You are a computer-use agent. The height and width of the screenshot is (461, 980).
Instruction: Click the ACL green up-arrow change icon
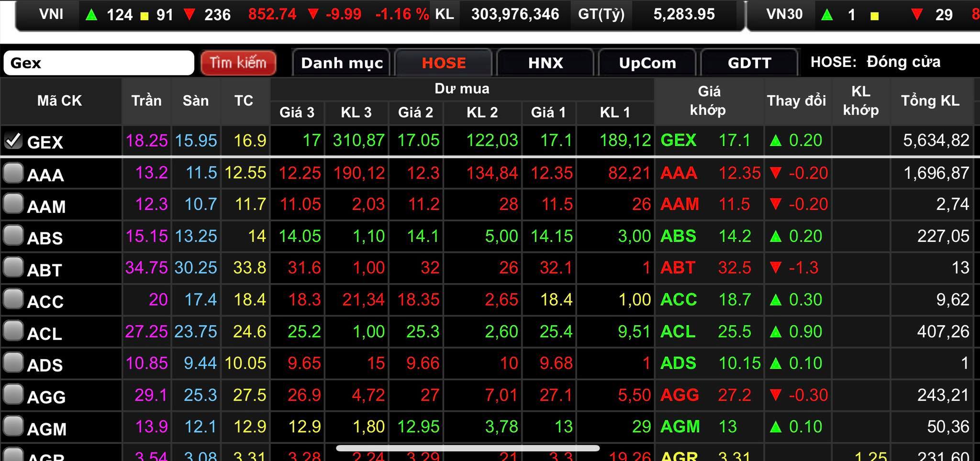(776, 331)
